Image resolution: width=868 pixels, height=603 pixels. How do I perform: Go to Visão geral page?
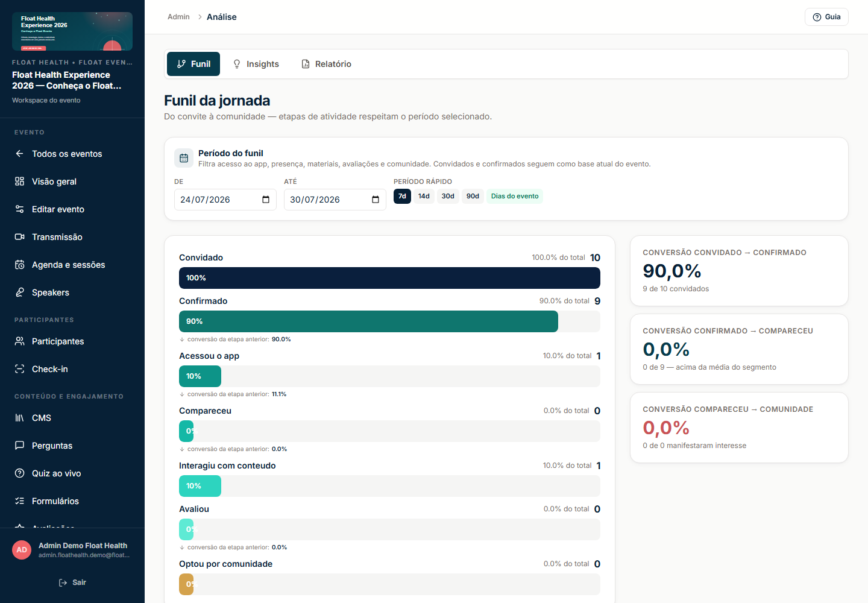tap(72, 182)
